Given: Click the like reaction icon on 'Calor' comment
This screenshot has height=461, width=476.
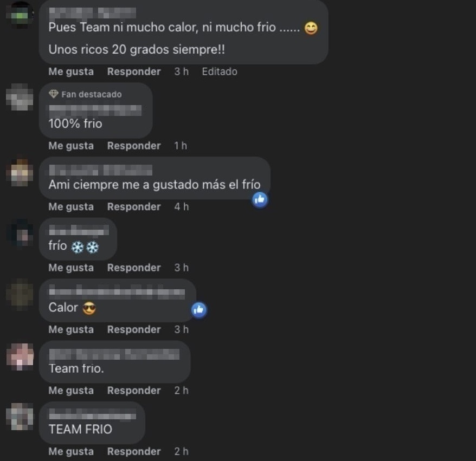Looking at the screenshot, I should click(199, 310).
